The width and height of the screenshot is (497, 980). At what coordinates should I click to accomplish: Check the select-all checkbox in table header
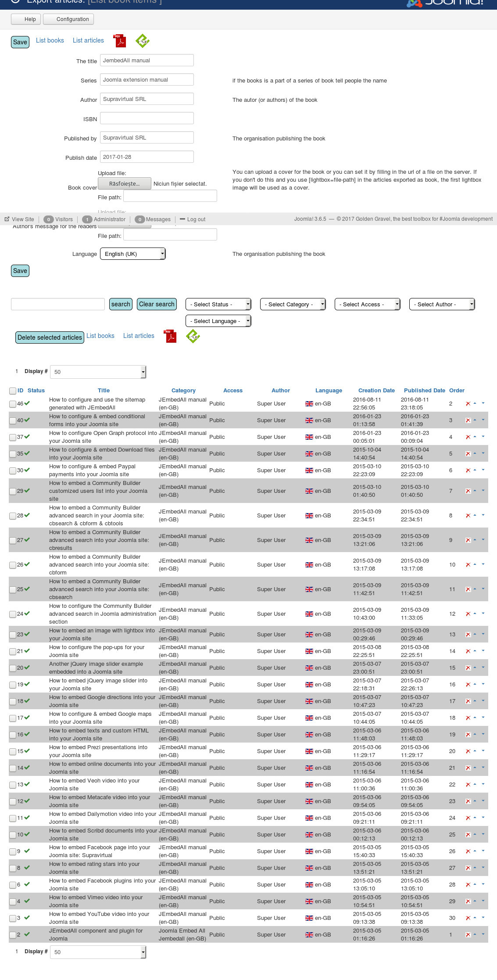[13, 391]
